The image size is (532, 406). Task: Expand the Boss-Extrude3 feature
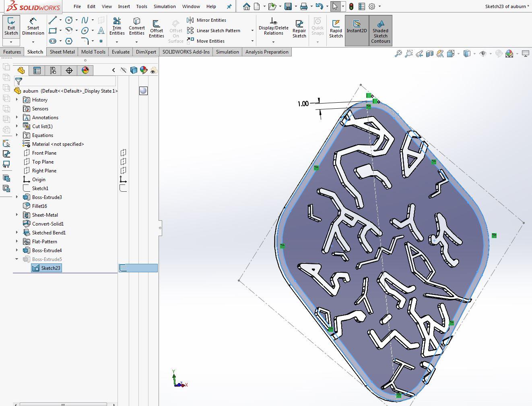click(17, 197)
